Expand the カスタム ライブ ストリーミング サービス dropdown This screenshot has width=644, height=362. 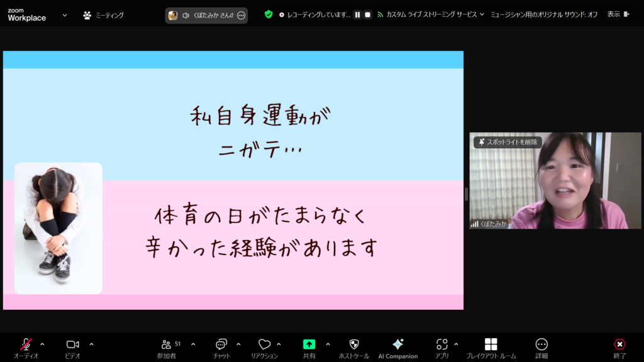(x=482, y=14)
